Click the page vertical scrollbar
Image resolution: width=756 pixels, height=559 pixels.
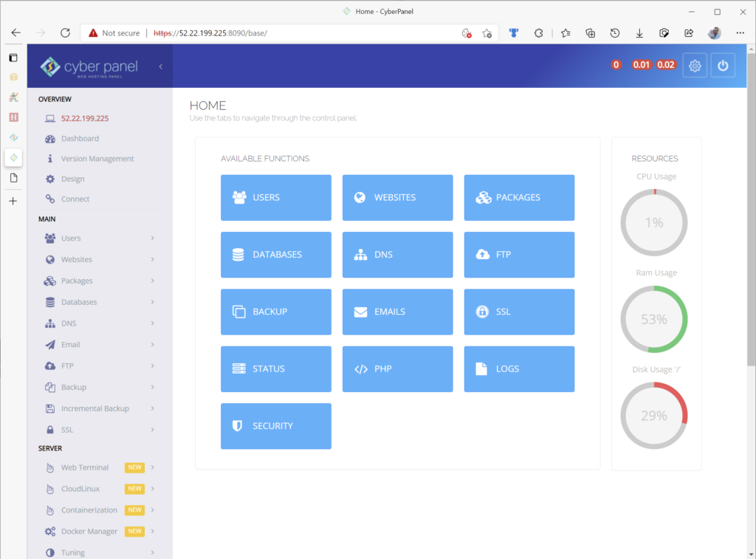751,208
